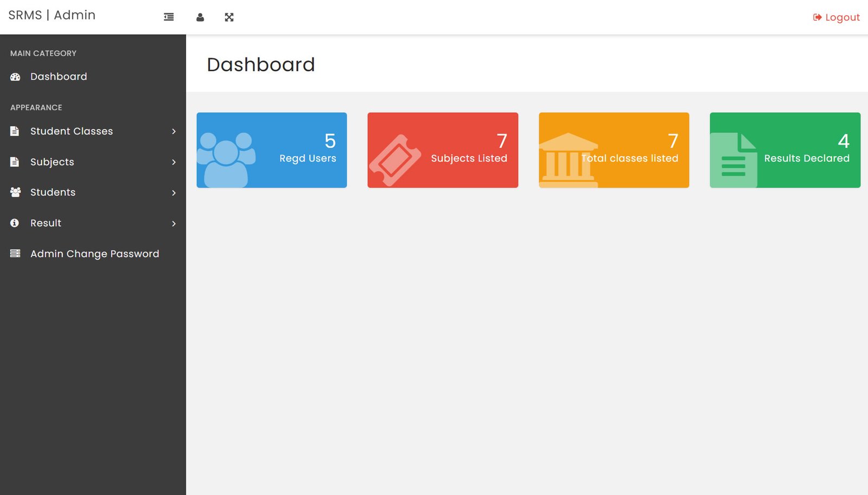Image resolution: width=868 pixels, height=495 pixels.
Task: Click the count 7 on Total classes listed
Action: pos(673,141)
